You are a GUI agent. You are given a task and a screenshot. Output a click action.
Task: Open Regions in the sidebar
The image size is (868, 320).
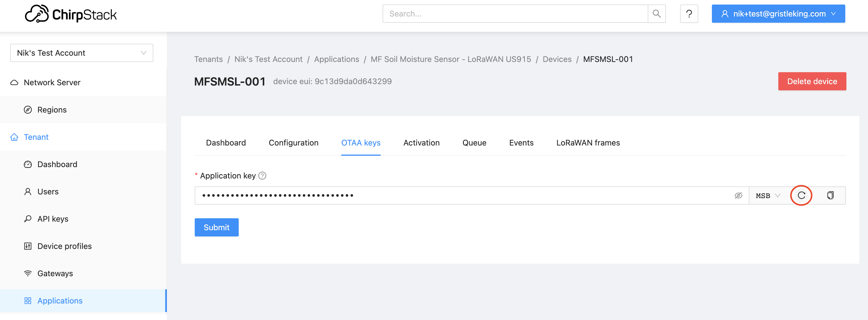coord(52,110)
